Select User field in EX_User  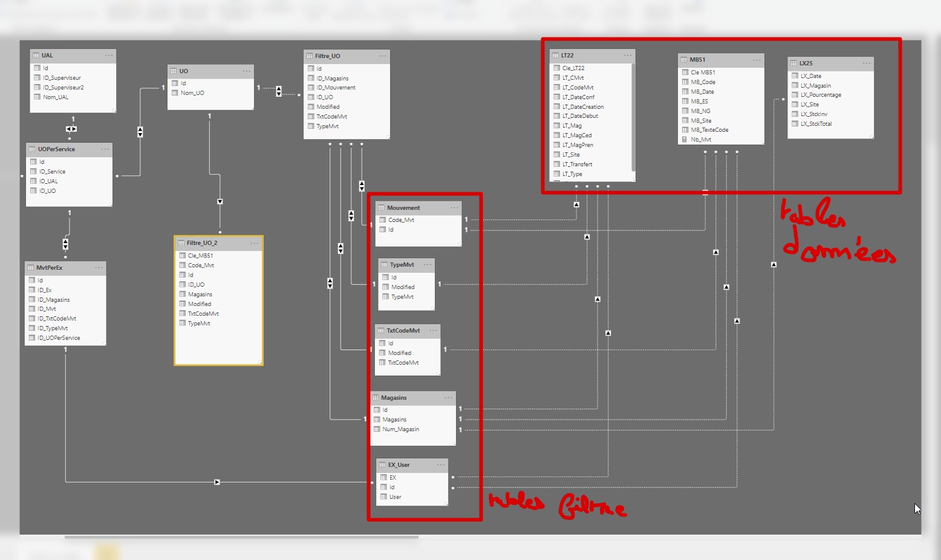click(395, 497)
